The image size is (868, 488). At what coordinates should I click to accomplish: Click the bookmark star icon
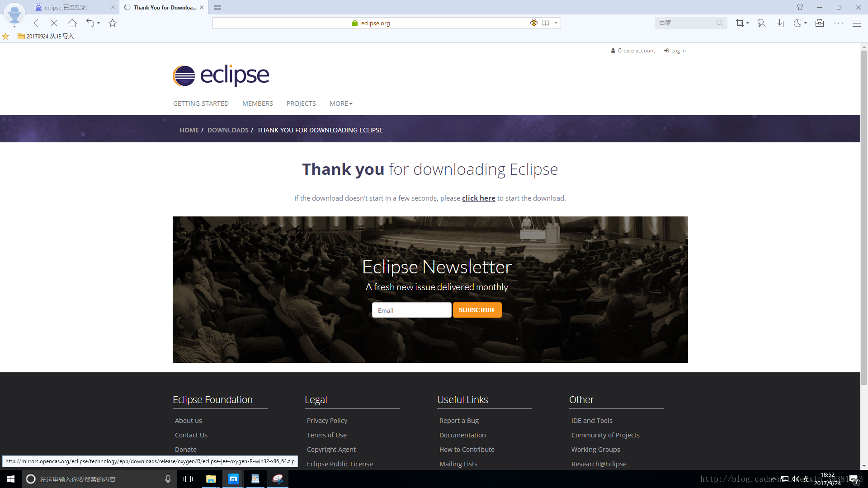click(113, 23)
